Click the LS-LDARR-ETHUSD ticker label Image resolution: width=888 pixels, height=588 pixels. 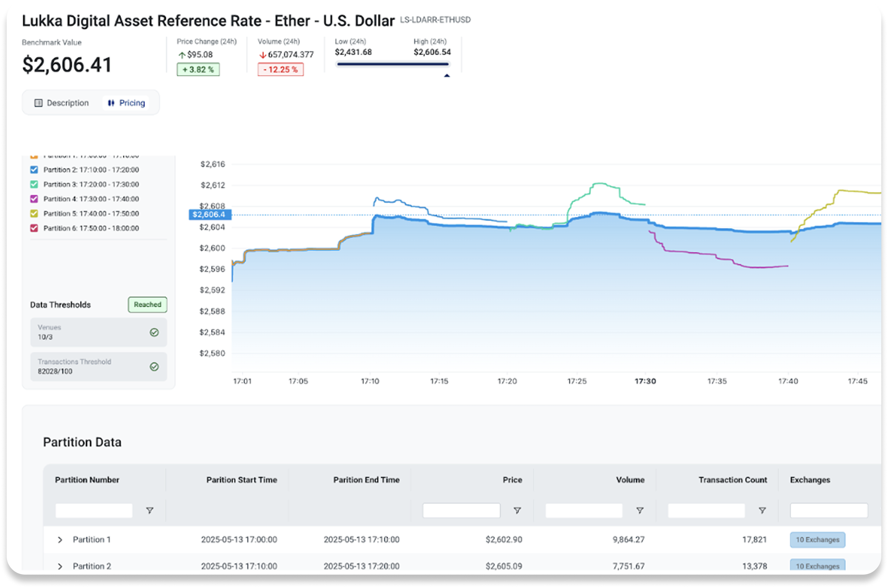pos(435,20)
